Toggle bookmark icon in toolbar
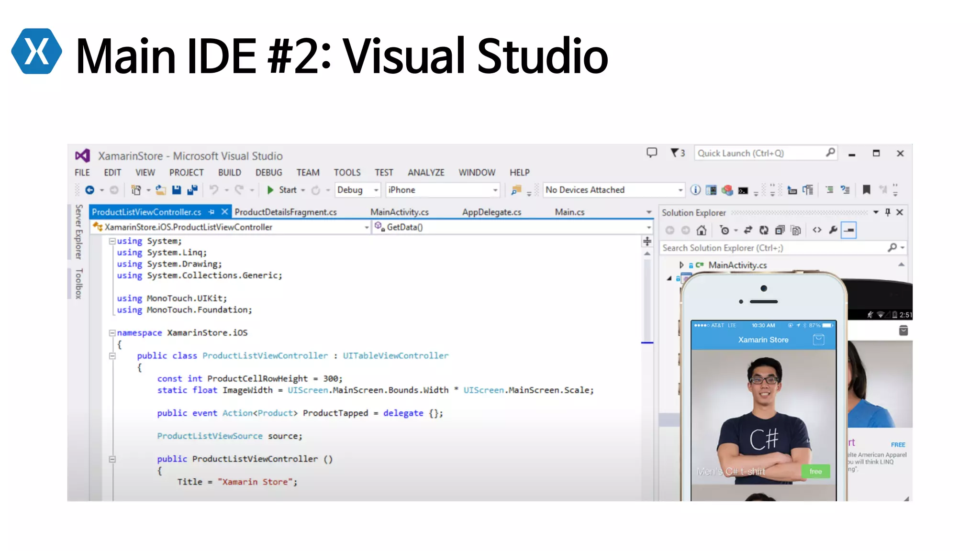980x551 pixels. tap(866, 190)
